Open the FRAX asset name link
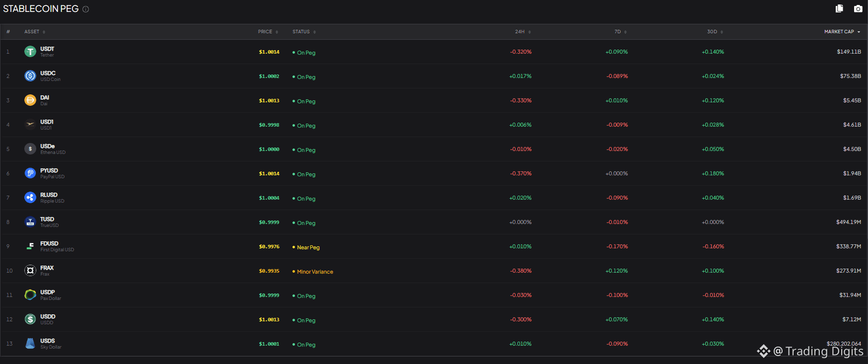The height and width of the screenshot is (364, 868). (47, 268)
